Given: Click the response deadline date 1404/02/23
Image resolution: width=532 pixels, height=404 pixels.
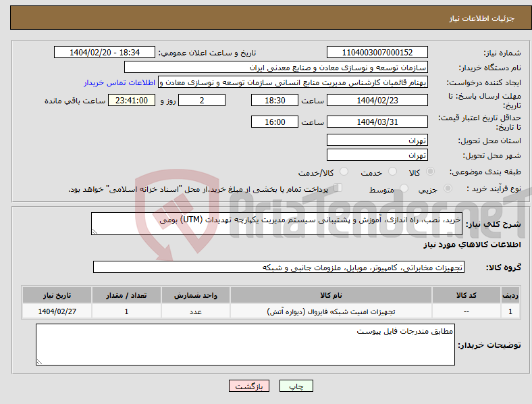Looking at the screenshot, I should tap(377, 100).
